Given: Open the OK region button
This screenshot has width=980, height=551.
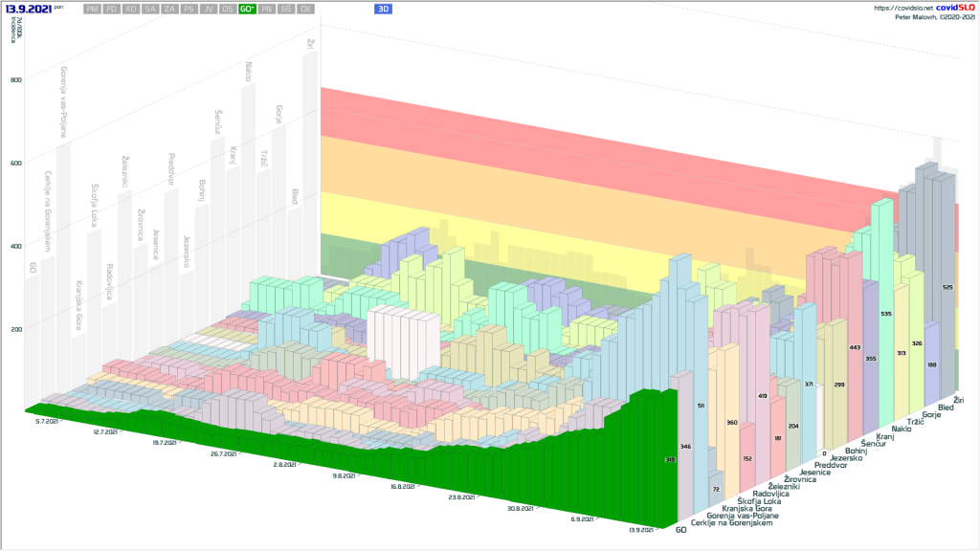Looking at the screenshot, I should (305, 9).
